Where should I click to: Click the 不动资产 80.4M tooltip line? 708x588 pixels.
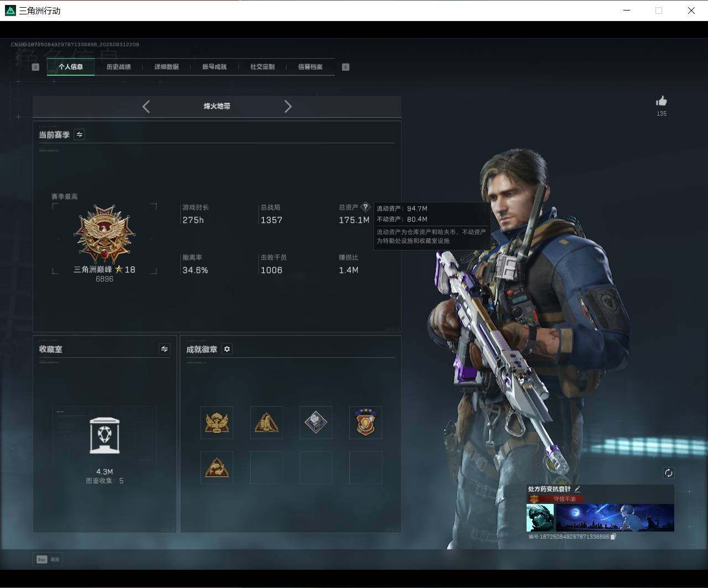click(x=402, y=219)
